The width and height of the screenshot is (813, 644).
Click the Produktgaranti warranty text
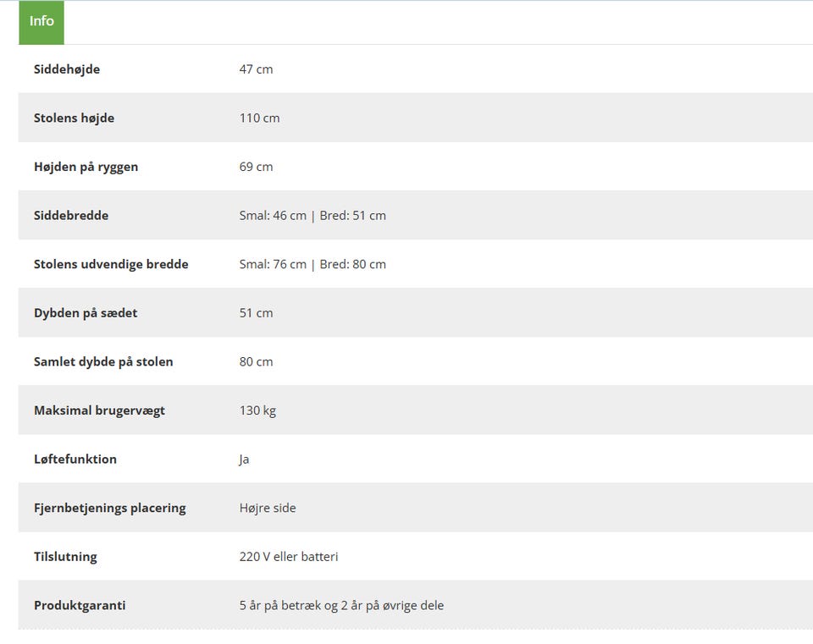pos(341,606)
